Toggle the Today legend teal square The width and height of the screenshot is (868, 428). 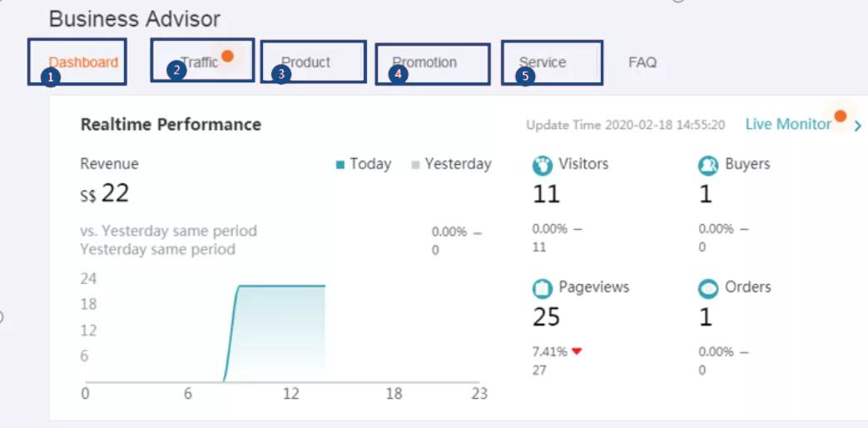coord(340,165)
